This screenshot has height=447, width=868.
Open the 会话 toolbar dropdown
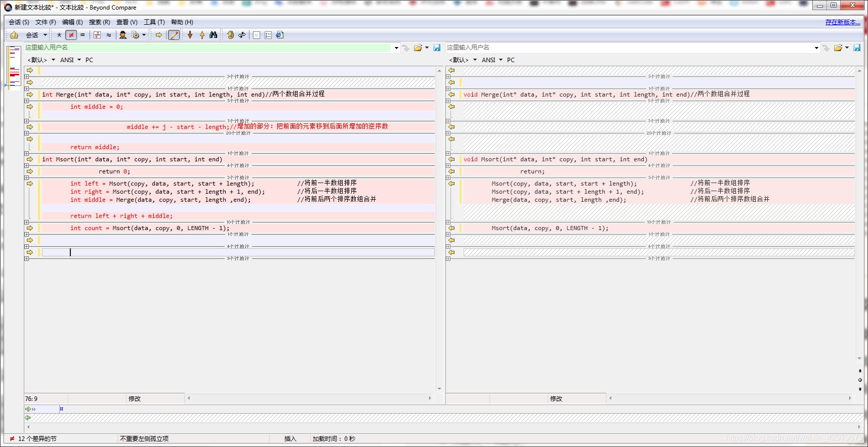(x=36, y=35)
